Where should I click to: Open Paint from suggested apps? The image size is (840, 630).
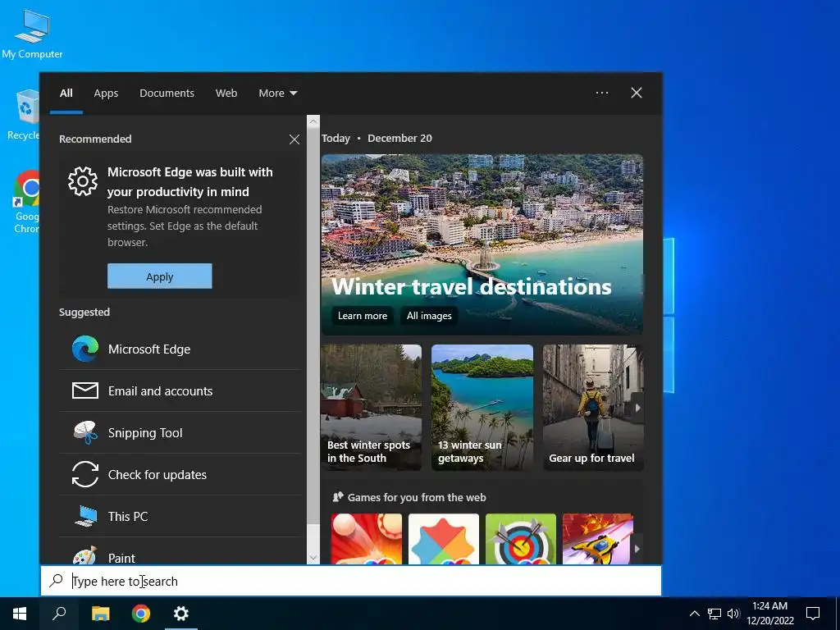180,552
